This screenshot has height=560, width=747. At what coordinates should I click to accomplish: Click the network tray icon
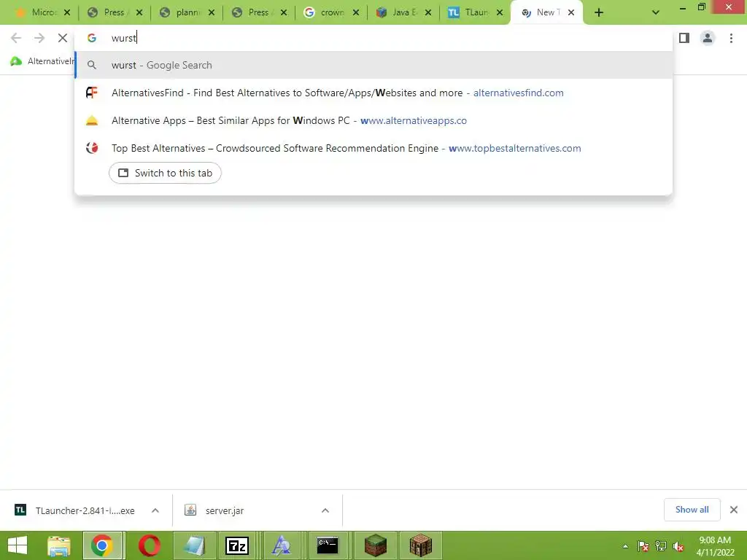pyautogui.click(x=661, y=546)
